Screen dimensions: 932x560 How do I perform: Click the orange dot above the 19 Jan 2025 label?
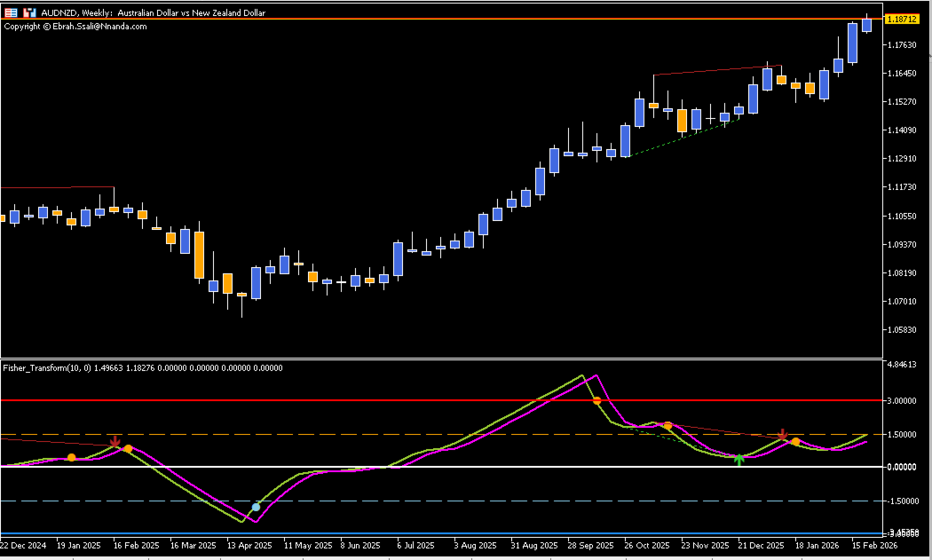pyautogui.click(x=71, y=457)
